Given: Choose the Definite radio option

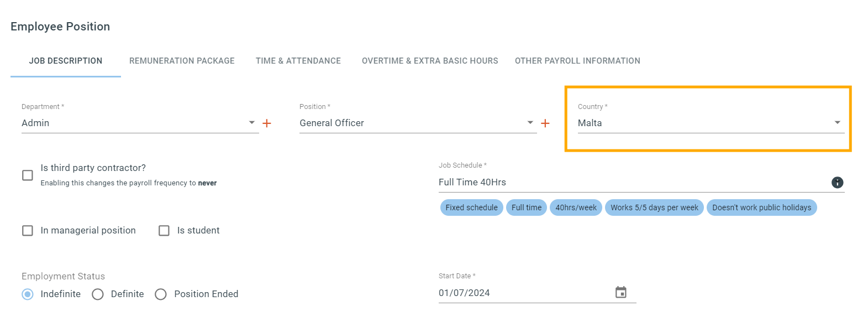Looking at the screenshot, I should 98,294.
